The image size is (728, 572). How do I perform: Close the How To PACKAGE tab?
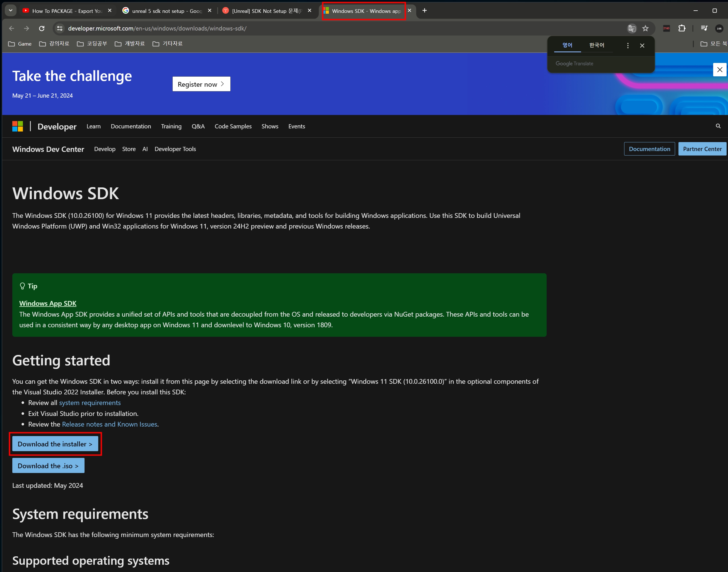(x=109, y=11)
